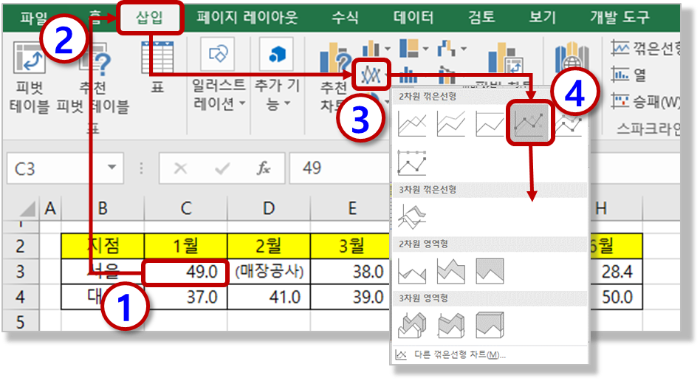Click the formula bar showing 49
Screen dimensions: 700x381
pos(339,168)
